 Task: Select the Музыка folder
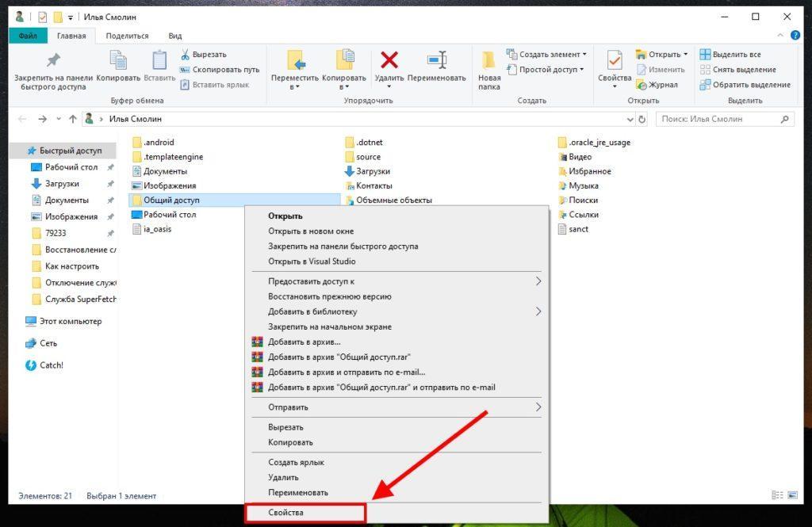[578, 186]
